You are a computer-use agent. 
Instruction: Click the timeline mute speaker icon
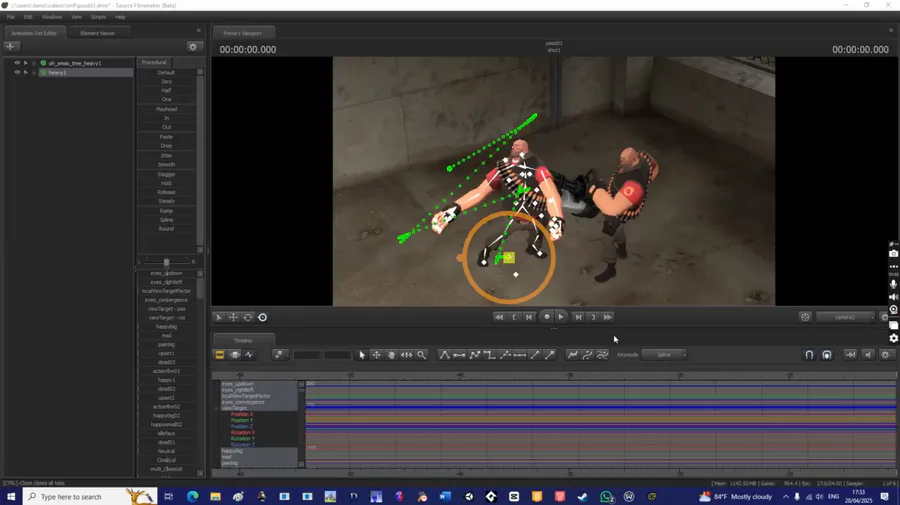868,355
